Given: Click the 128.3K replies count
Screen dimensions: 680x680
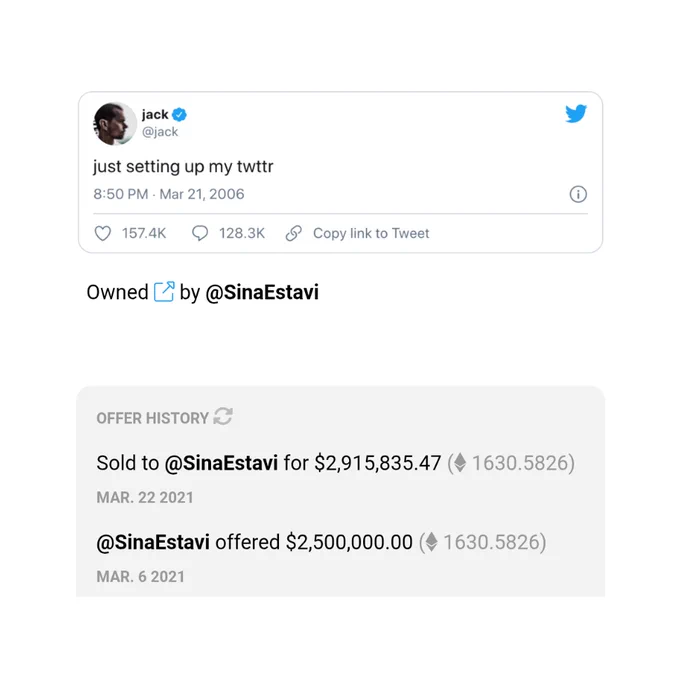Looking at the screenshot, I should click(x=242, y=233).
